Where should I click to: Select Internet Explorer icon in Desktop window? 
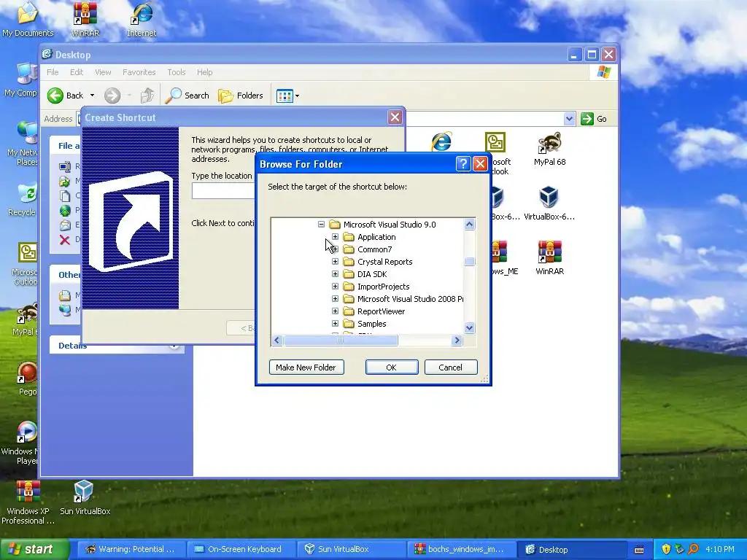click(441, 142)
